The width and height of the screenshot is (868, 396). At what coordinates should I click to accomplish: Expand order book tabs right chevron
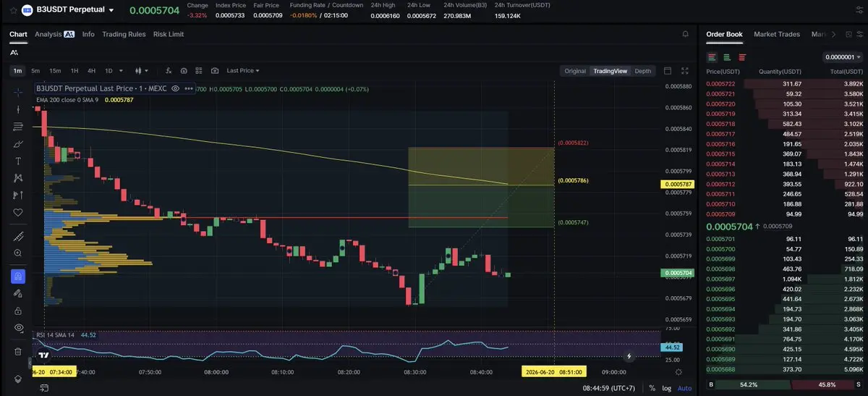pyautogui.click(x=834, y=34)
